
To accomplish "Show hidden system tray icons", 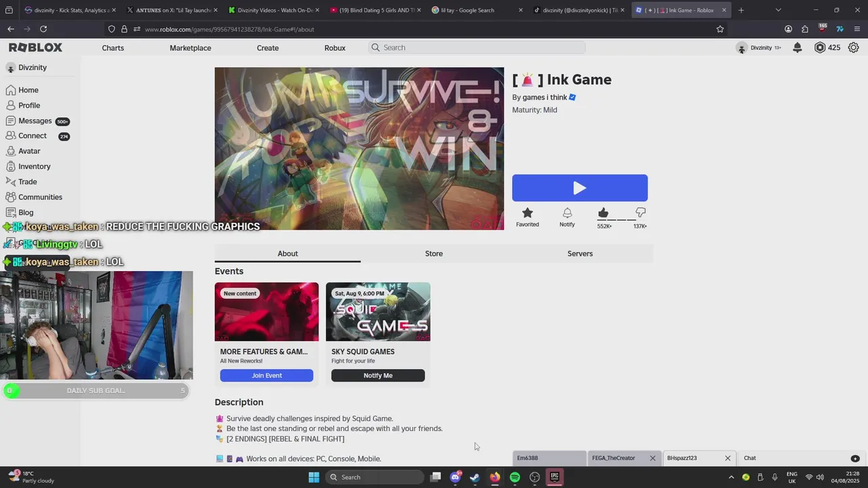I will pos(731,477).
